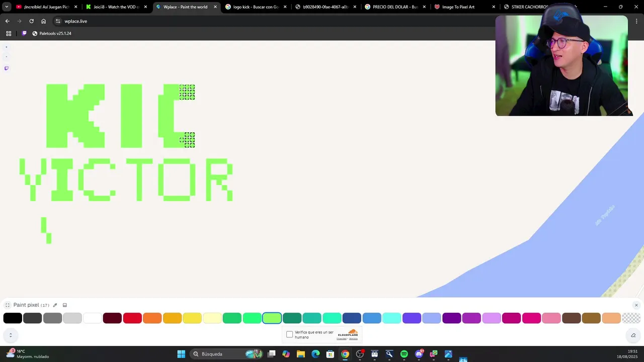Click the collapse brackets icon before Paint pixel
Screen dimensions: 644x362
(8, 305)
